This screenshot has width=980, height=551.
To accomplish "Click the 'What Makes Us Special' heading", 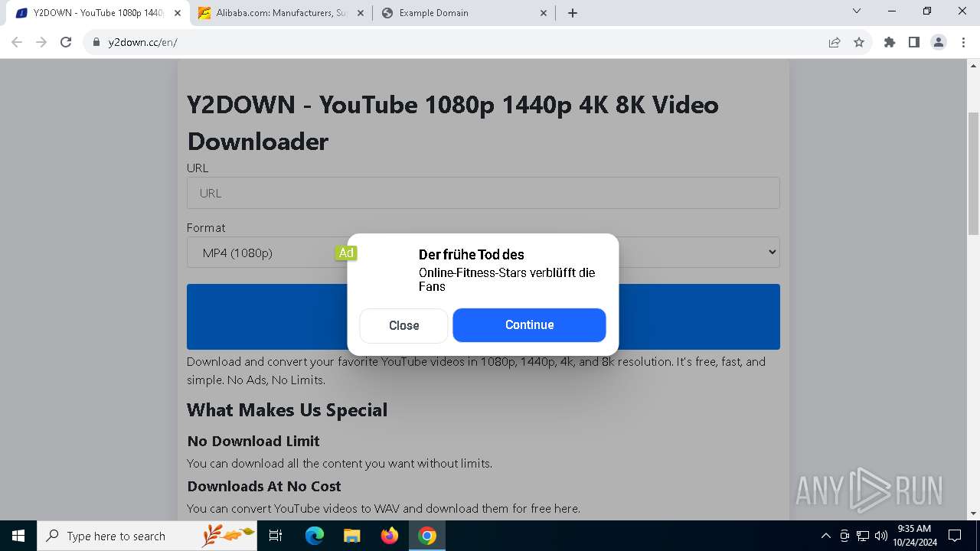I will pyautogui.click(x=287, y=410).
